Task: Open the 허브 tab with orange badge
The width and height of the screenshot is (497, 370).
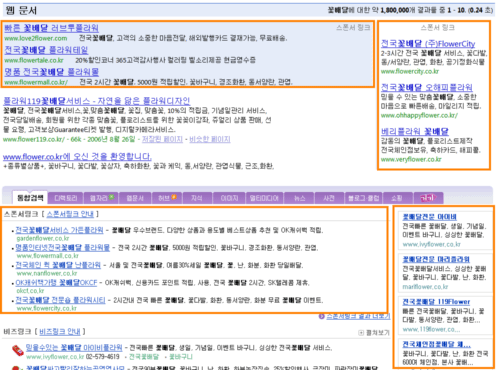Action: [x=167, y=198]
